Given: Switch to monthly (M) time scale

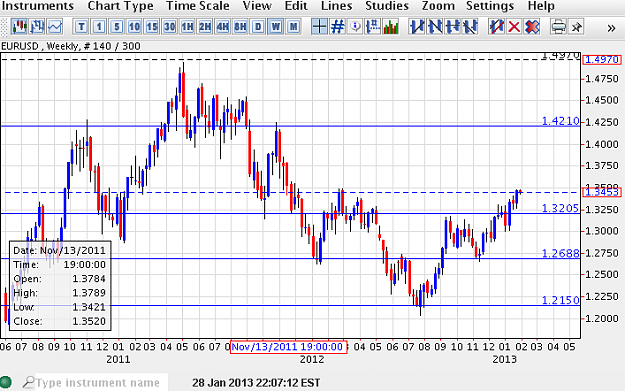Looking at the screenshot, I should [293, 27].
